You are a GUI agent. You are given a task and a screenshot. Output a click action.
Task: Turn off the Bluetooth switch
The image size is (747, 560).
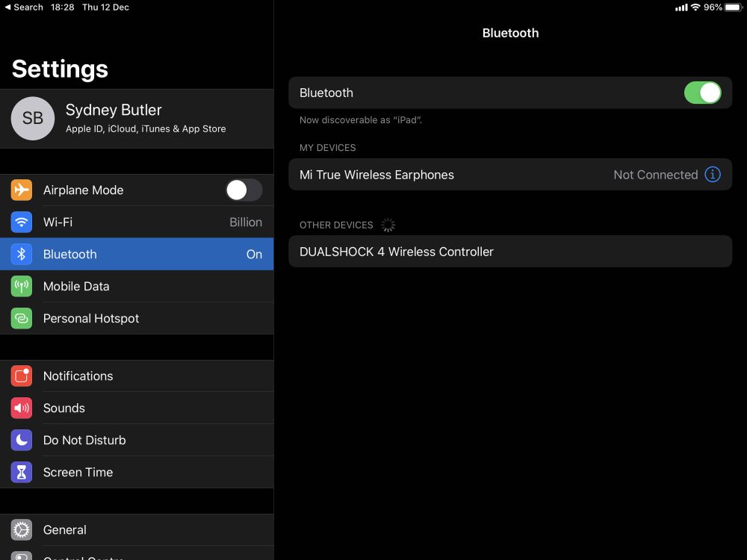[702, 93]
